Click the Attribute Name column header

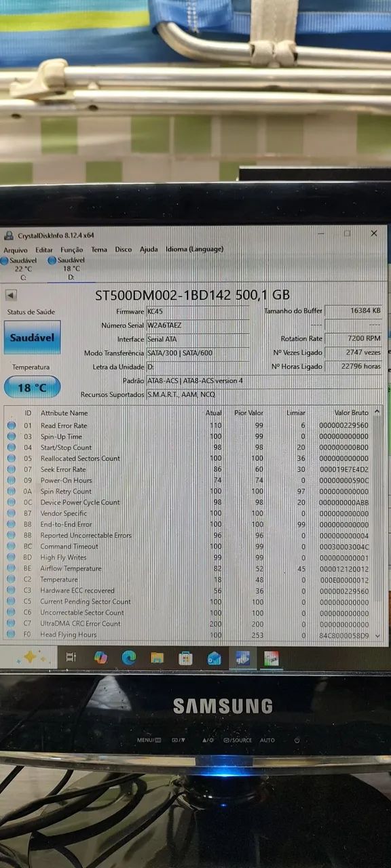64,412
